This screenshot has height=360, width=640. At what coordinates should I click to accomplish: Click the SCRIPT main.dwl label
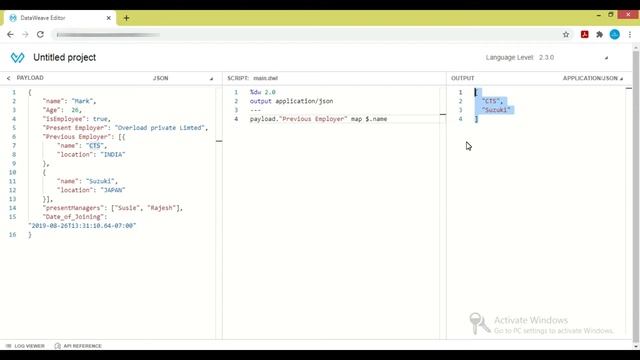tap(253, 78)
